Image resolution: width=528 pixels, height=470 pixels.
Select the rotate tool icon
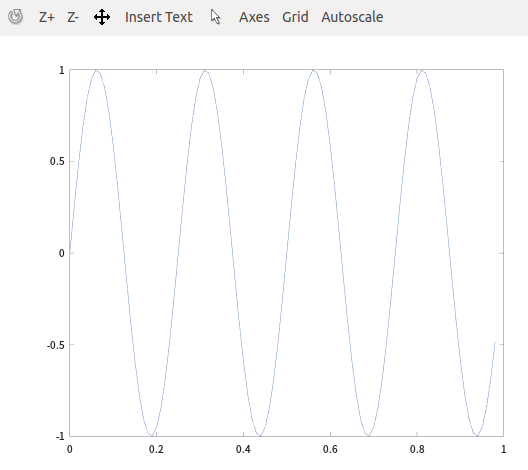[x=15, y=17]
